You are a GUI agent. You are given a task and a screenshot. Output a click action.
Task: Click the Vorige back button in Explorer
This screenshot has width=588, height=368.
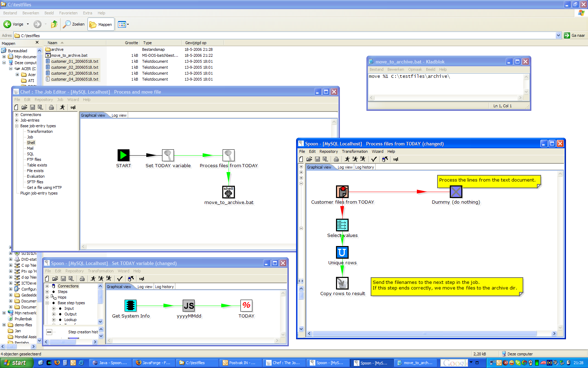14,24
